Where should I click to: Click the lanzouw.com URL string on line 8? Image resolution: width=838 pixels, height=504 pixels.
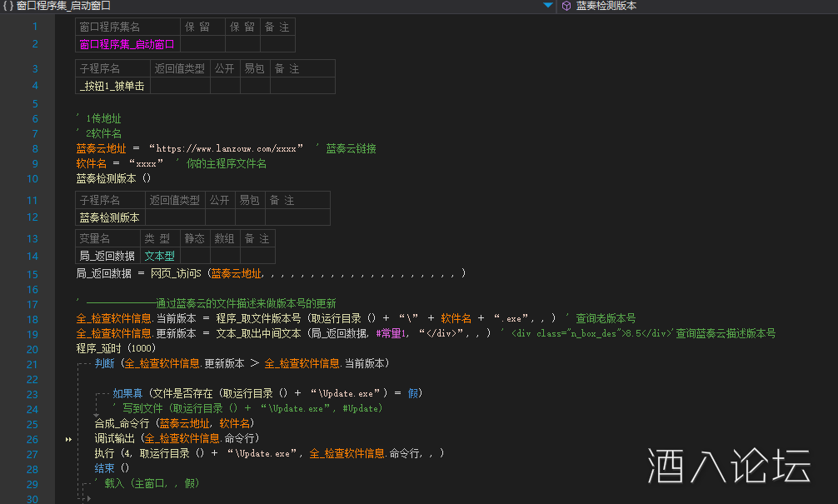tap(225, 149)
